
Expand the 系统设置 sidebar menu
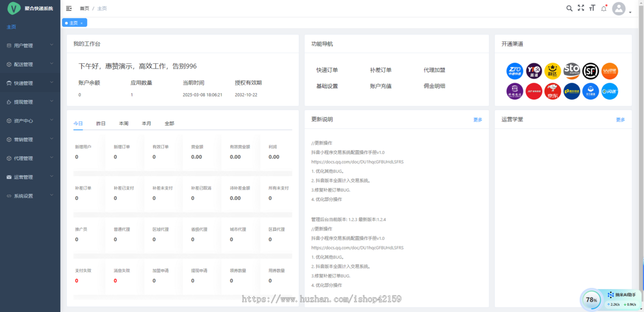tap(30, 196)
